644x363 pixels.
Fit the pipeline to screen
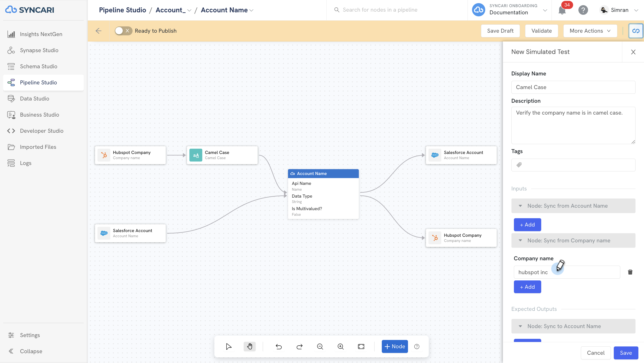[361, 346]
